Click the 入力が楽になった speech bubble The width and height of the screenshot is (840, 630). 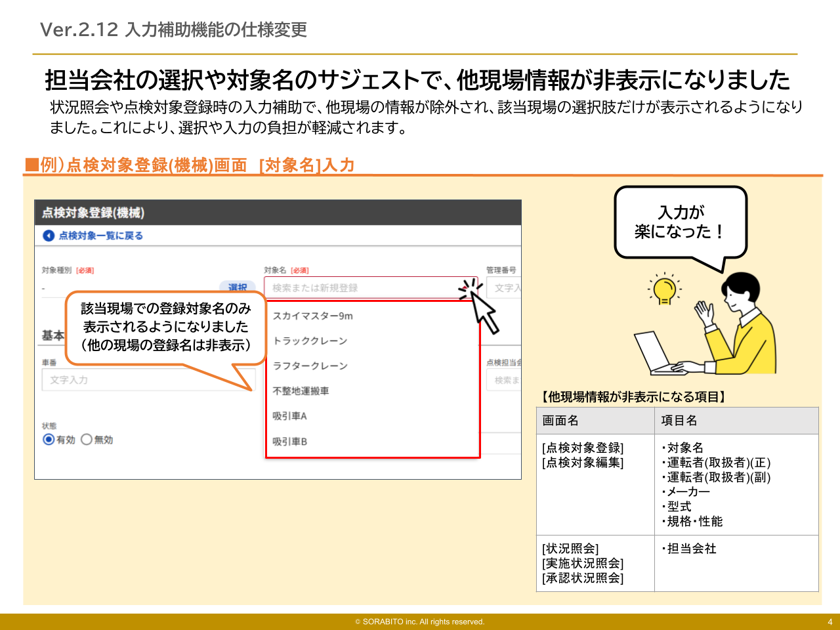click(x=681, y=222)
